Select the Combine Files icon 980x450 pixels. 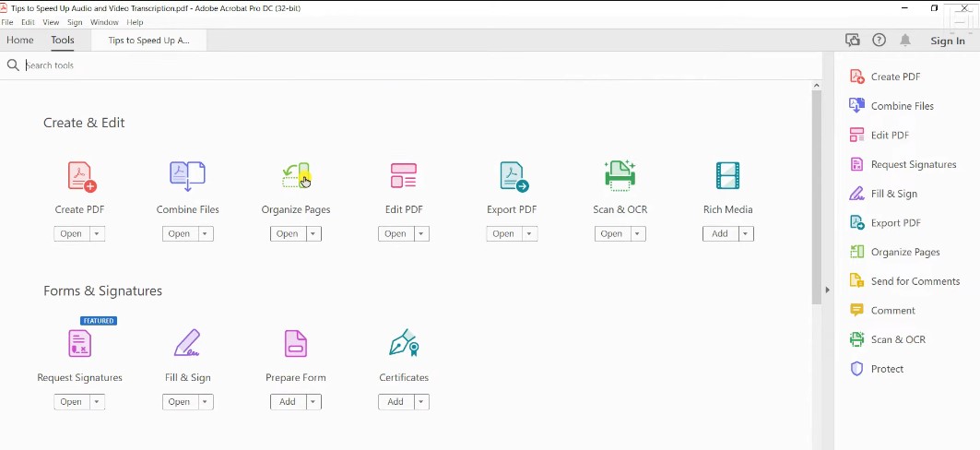tap(187, 175)
